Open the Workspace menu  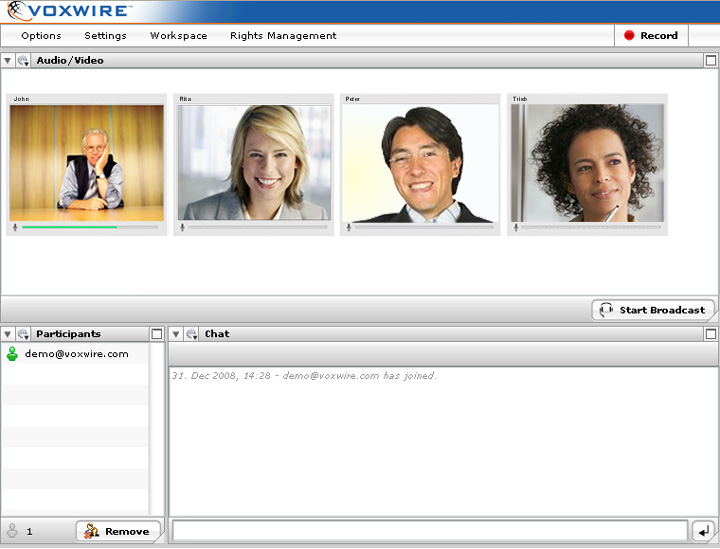[x=179, y=36]
